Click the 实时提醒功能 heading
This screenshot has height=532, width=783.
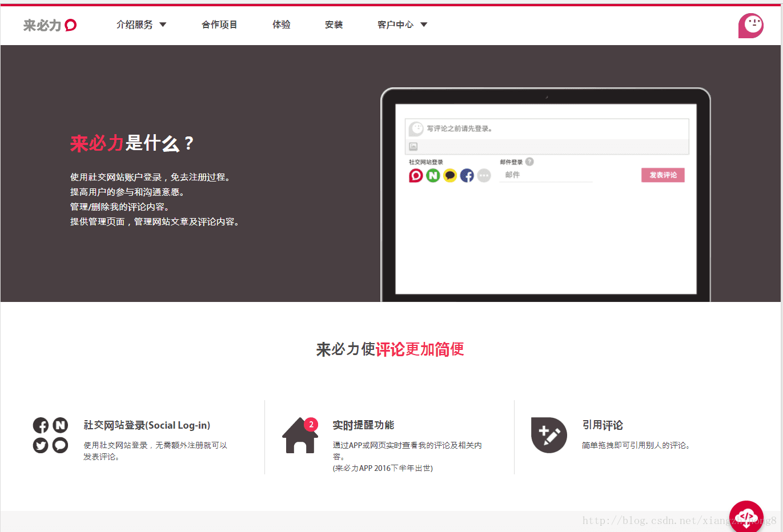point(364,425)
